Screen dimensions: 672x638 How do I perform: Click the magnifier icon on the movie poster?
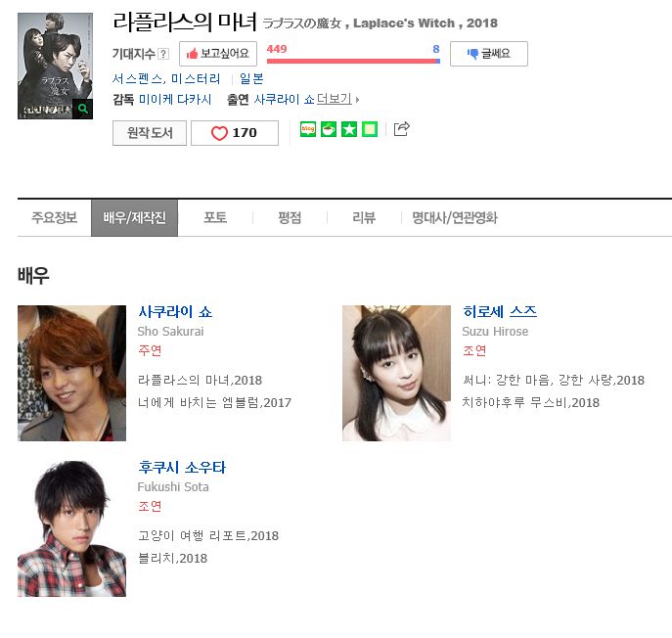(x=83, y=109)
